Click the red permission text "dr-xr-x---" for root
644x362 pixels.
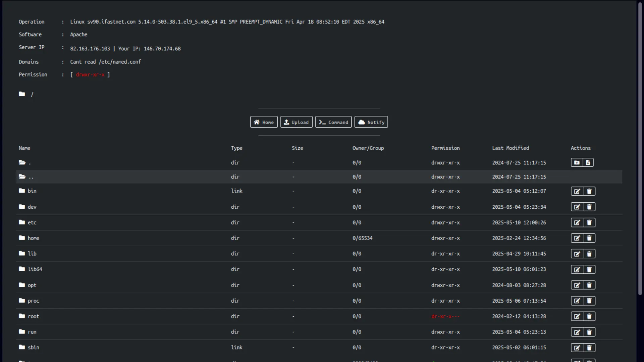[445, 316]
